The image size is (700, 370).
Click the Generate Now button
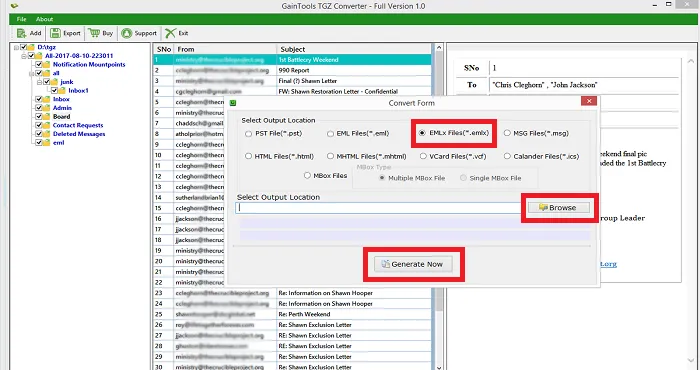tap(413, 264)
